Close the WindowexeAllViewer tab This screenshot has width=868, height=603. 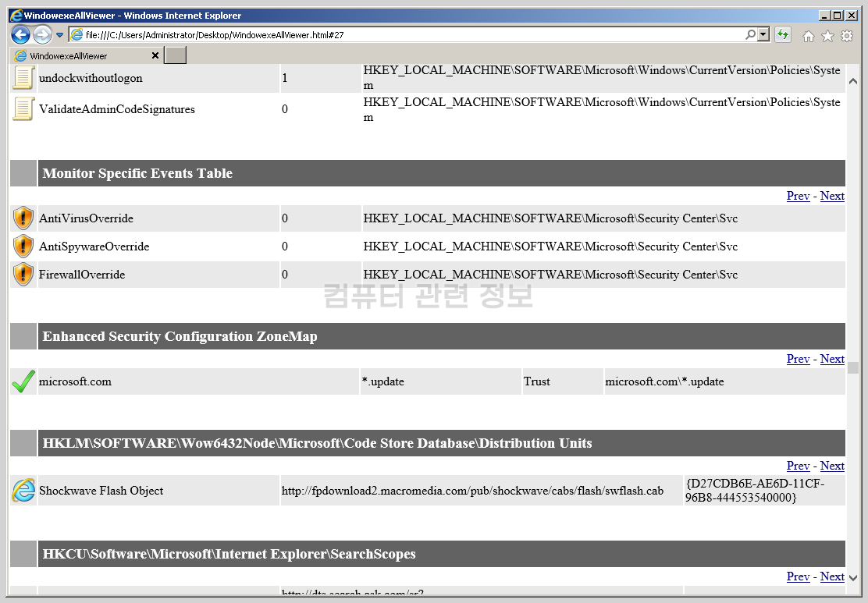(155, 55)
